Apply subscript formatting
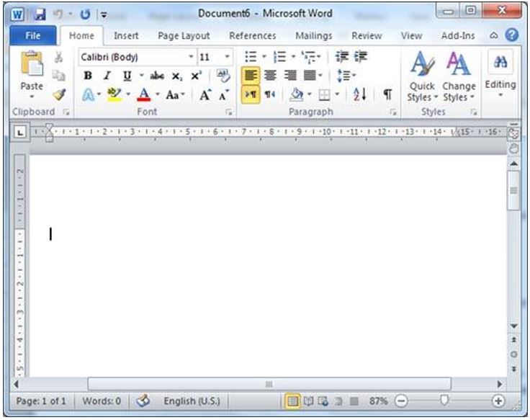Screen dimensions: 530x420 (176, 76)
